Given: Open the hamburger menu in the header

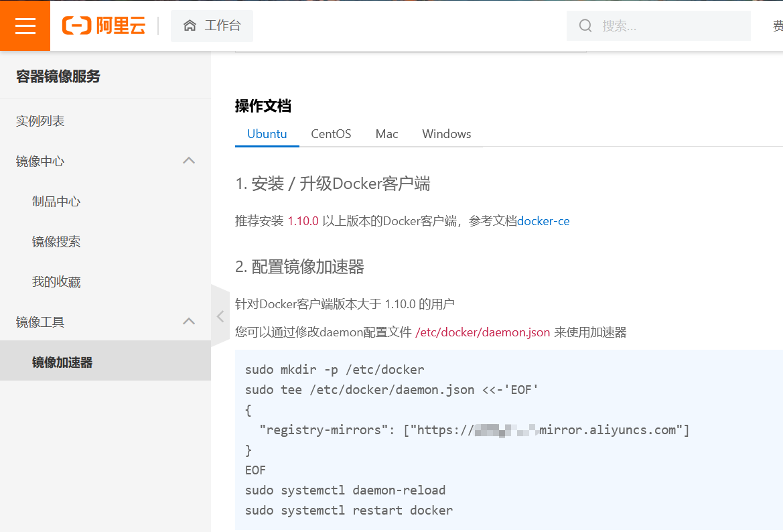Looking at the screenshot, I should click(x=25, y=25).
